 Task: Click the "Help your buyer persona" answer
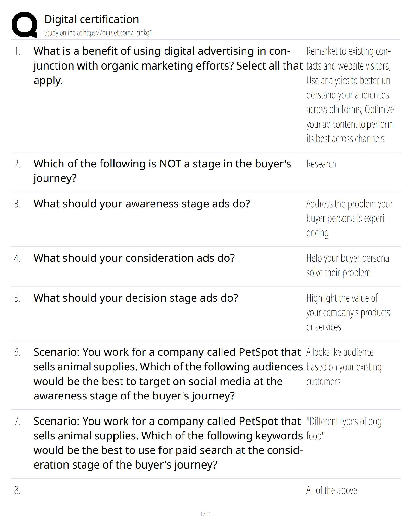tap(347, 265)
